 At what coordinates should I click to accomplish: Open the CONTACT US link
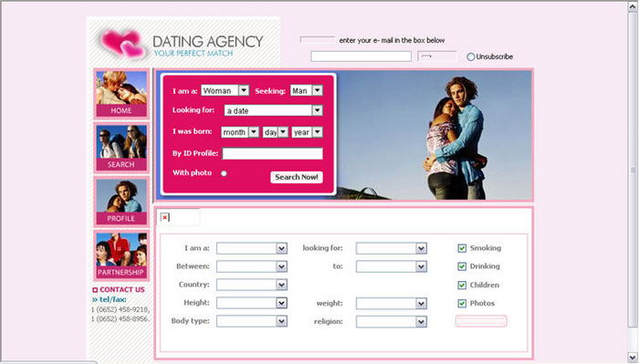122,289
